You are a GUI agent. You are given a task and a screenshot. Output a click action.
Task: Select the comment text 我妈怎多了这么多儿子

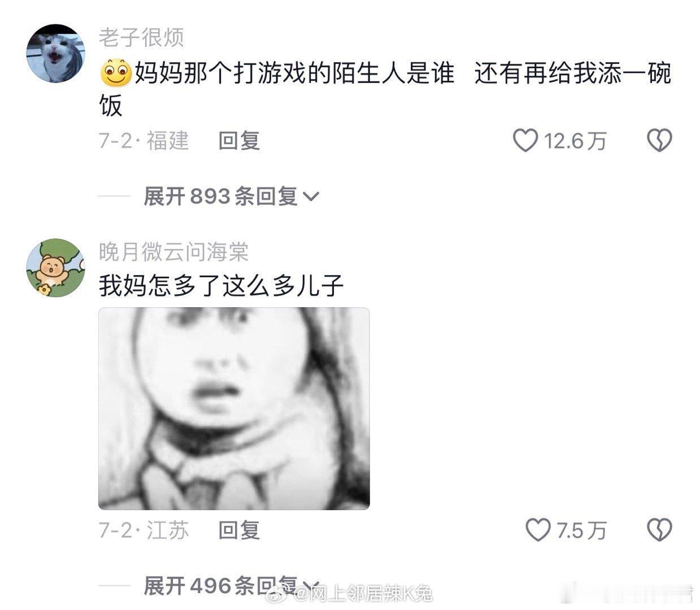221,285
